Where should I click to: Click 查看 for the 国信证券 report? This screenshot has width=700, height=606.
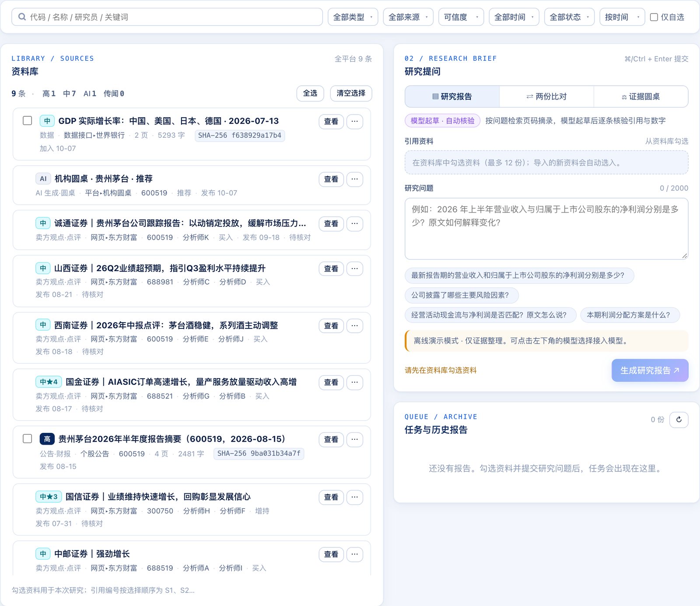click(331, 497)
